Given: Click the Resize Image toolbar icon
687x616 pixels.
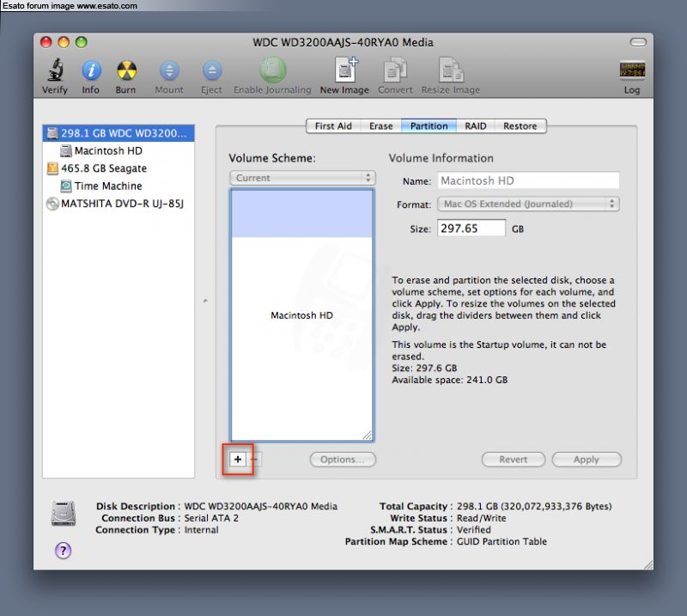Looking at the screenshot, I should tap(451, 70).
